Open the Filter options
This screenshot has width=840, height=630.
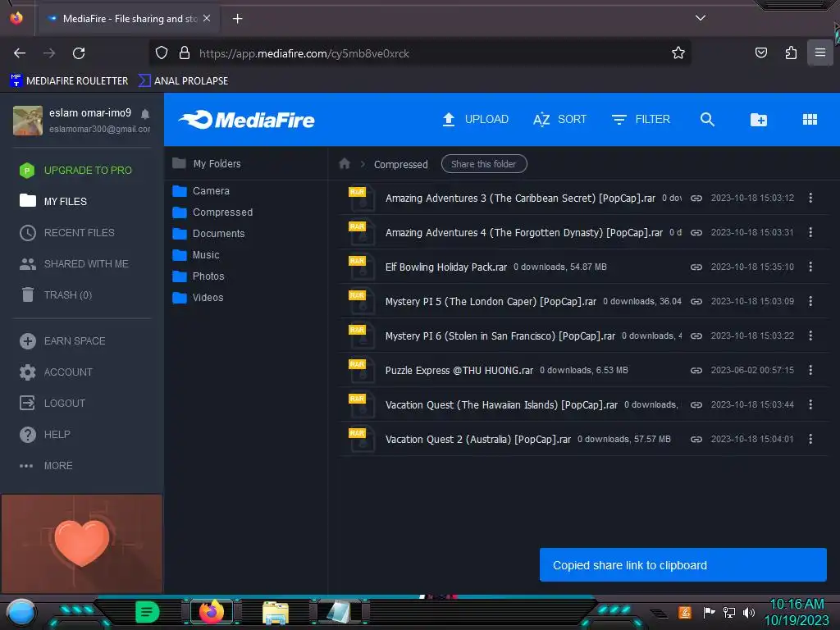pyautogui.click(x=641, y=120)
